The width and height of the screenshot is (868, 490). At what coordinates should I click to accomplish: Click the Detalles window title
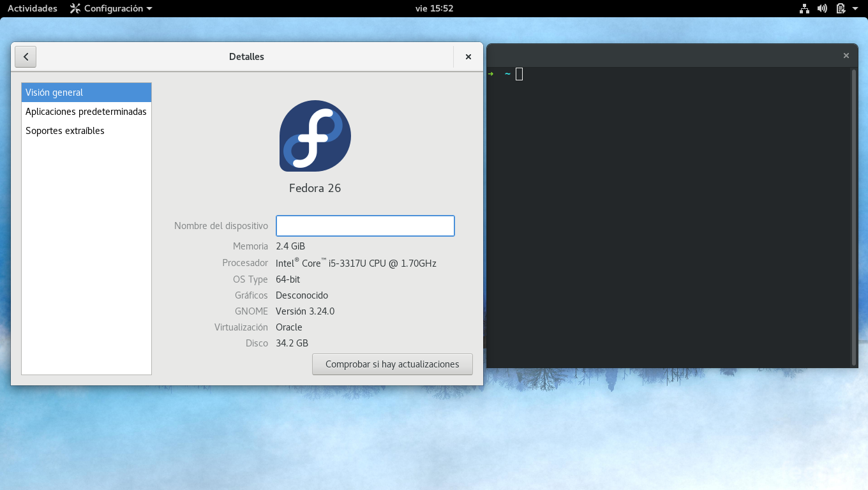[246, 57]
